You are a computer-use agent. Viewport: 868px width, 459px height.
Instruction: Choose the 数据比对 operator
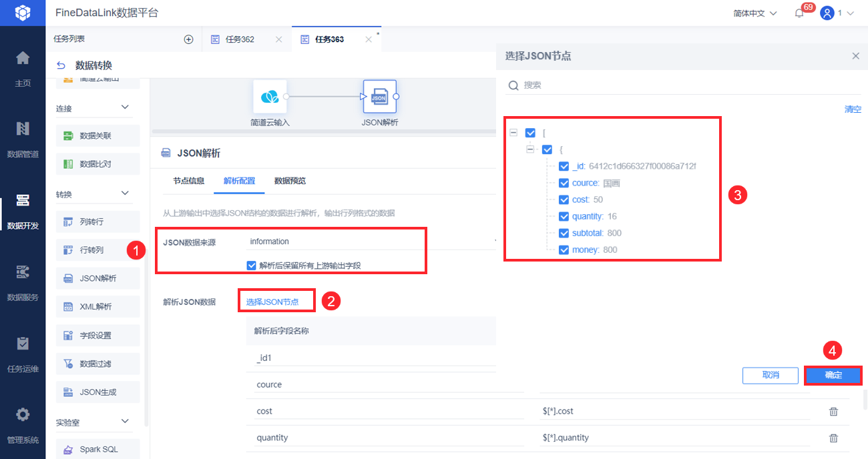(x=98, y=164)
